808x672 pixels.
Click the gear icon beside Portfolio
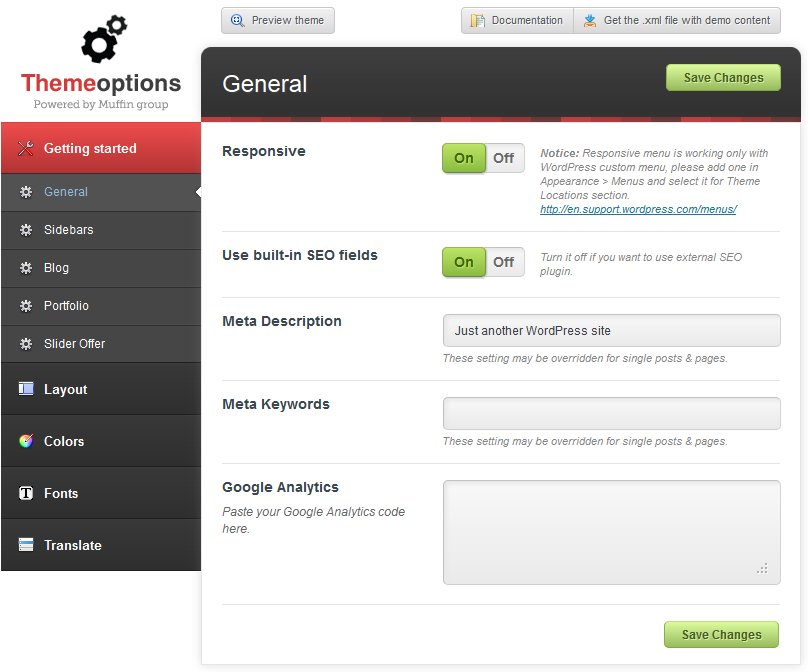tap(26, 306)
